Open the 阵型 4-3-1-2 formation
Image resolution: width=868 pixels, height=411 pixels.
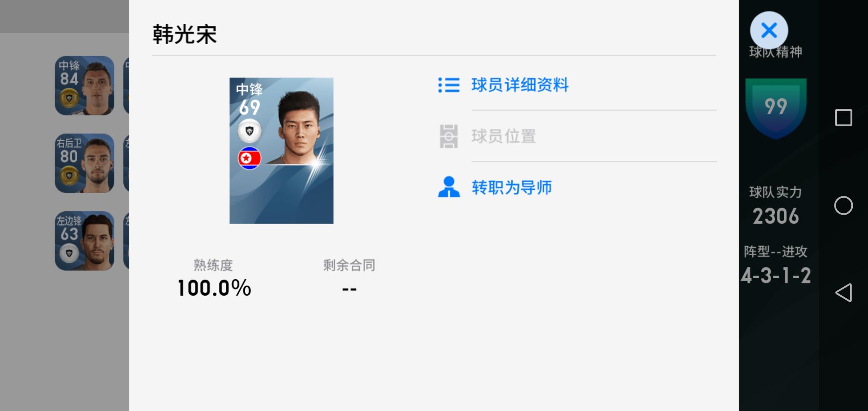point(776,276)
